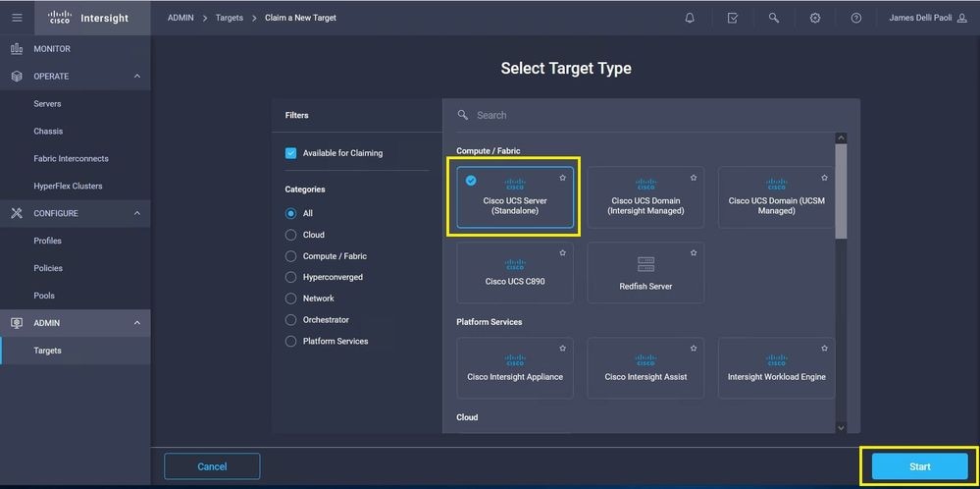Image resolution: width=980 pixels, height=489 pixels.
Task: Click the target list scrollbar thumb
Action: click(x=841, y=190)
